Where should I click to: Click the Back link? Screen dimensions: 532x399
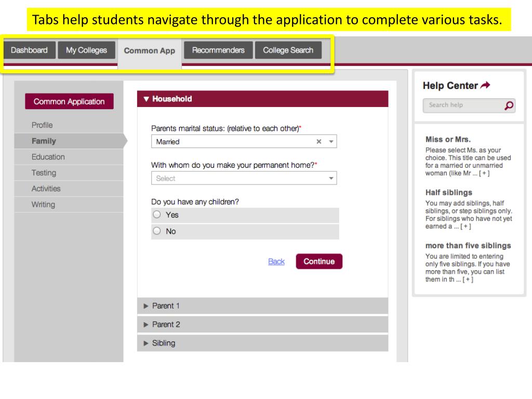[276, 261]
